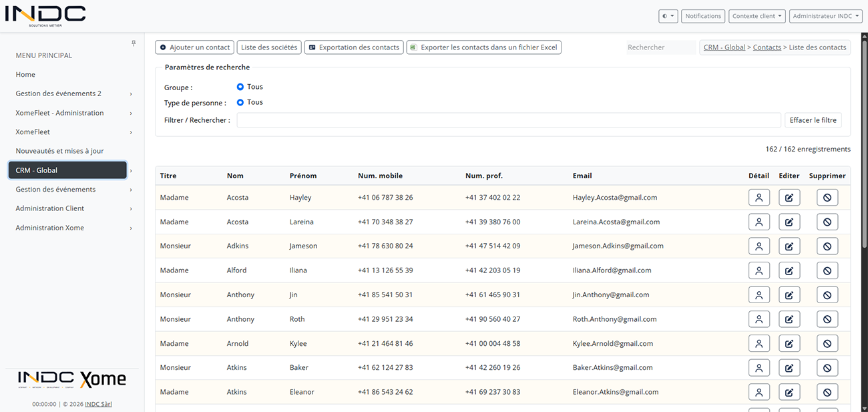The image size is (868, 412).
Task: Select the Type de personne 'Tous' radio
Action: pos(240,102)
